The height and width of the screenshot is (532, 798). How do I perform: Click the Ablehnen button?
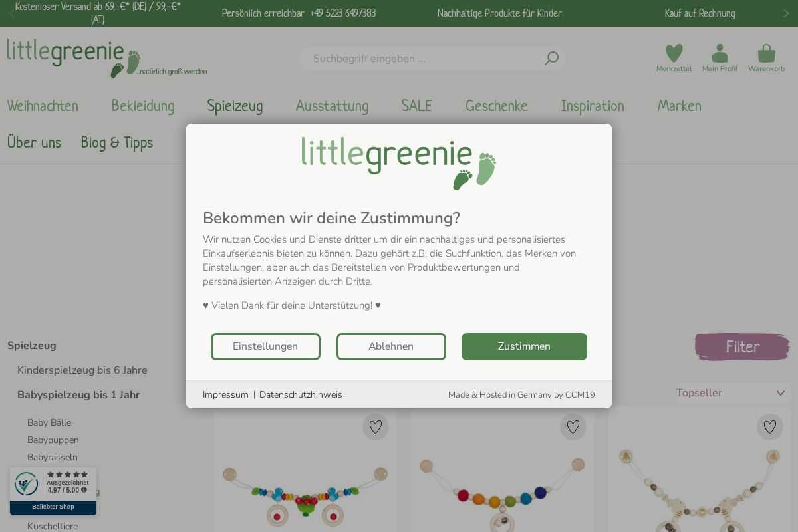(x=391, y=346)
